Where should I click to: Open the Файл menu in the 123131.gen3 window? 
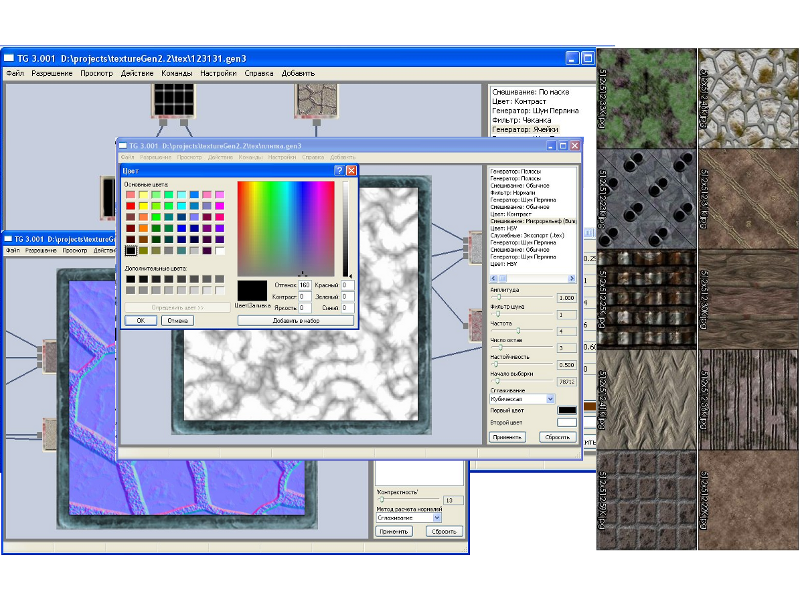[15, 73]
